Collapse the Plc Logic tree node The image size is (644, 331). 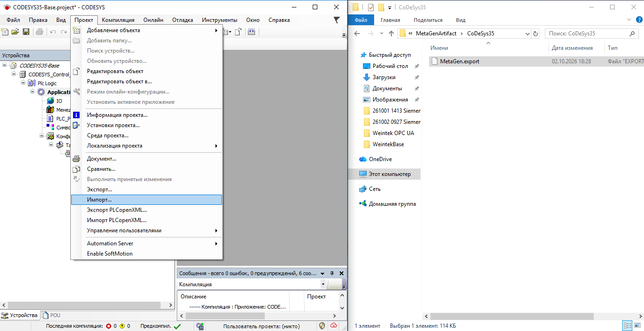point(24,83)
